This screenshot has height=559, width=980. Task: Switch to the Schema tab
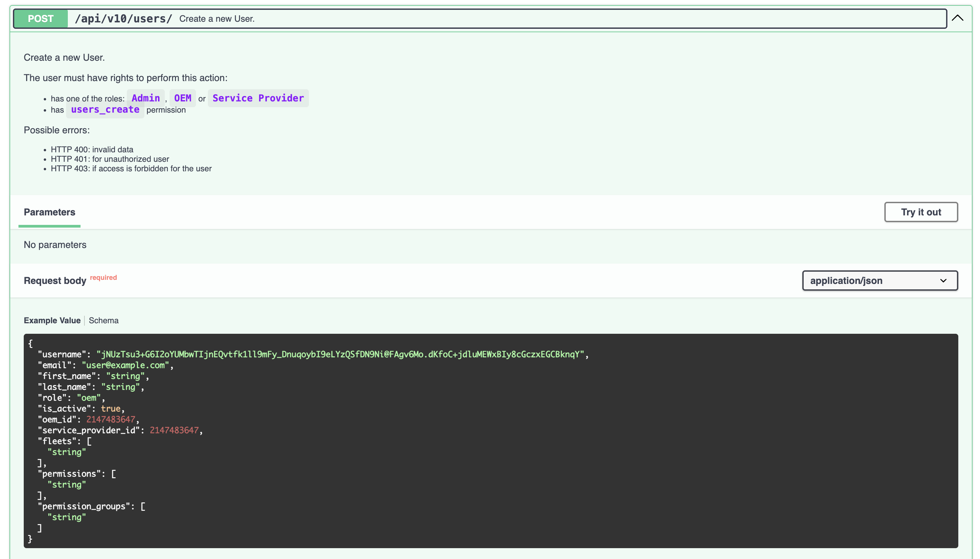[104, 320]
